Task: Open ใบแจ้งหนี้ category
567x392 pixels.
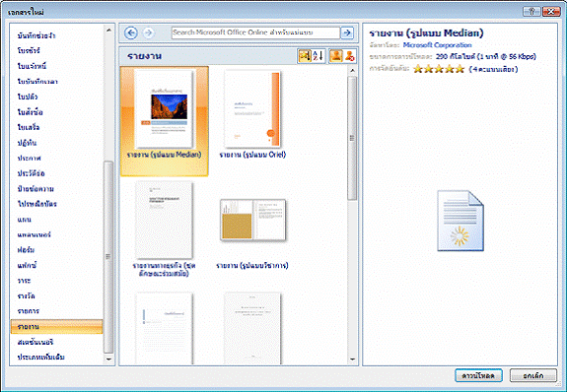Action: (x=32, y=66)
